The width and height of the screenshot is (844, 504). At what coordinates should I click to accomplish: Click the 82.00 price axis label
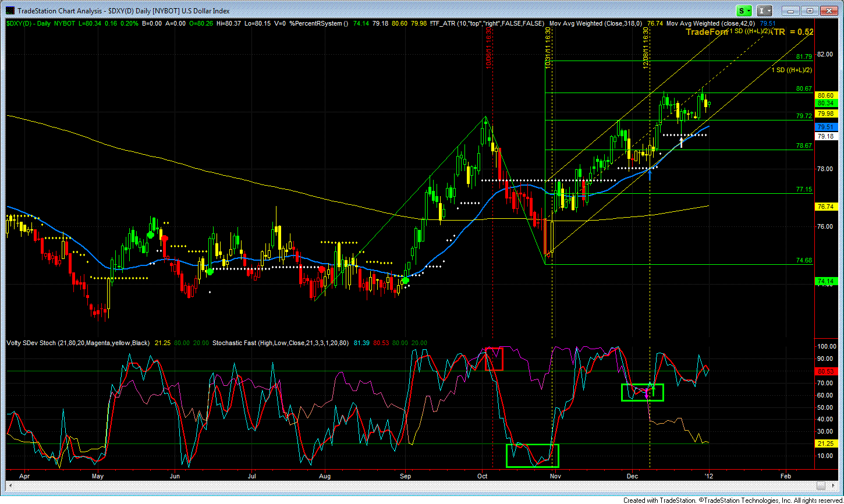point(825,54)
